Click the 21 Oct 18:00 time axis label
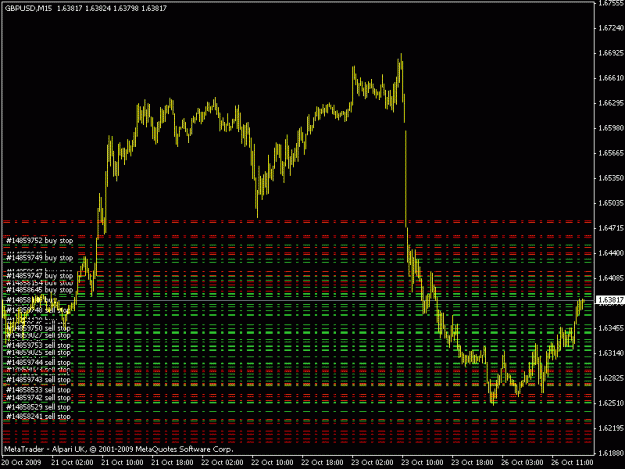Viewport: 625px width, 469px height. click(x=172, y=463)
